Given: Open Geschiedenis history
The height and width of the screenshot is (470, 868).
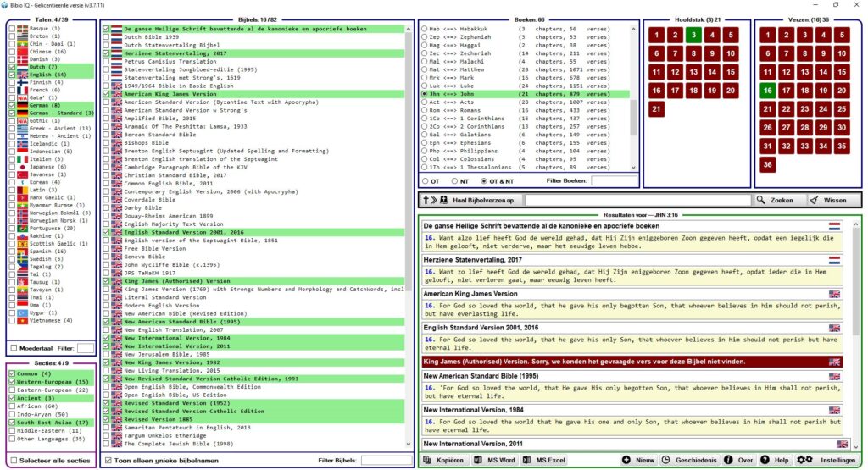Looking at the screenshot, I should [x=688, y=460].
